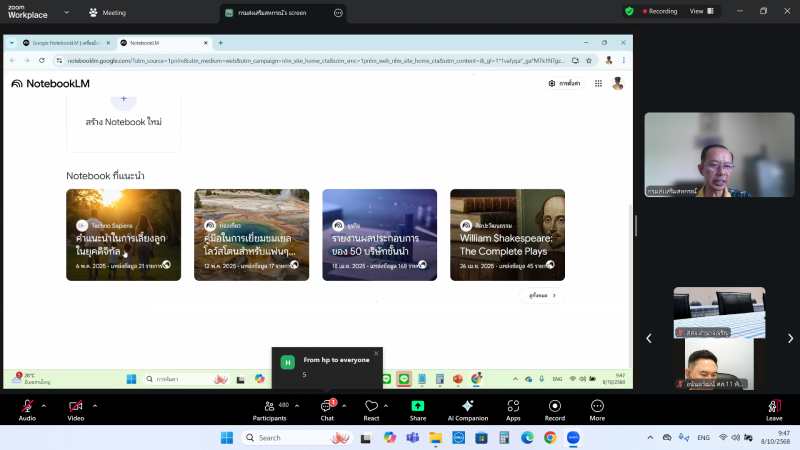Toggle meeting recording with Record button
The height and width of the screenshot is (450, 800).
(554, 406)
